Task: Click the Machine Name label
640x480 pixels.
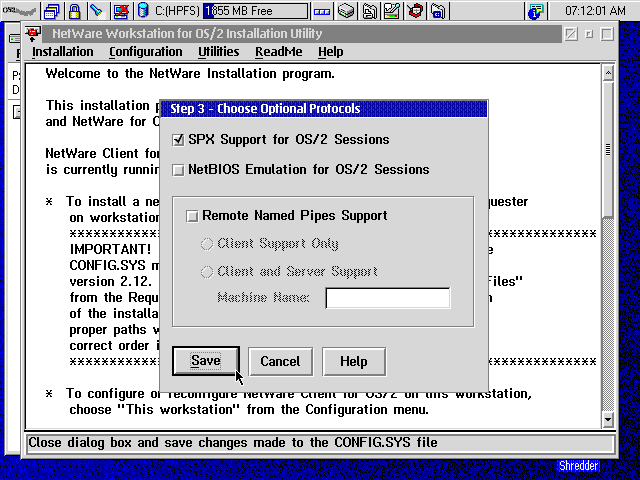Action: (x=263, y=298)
